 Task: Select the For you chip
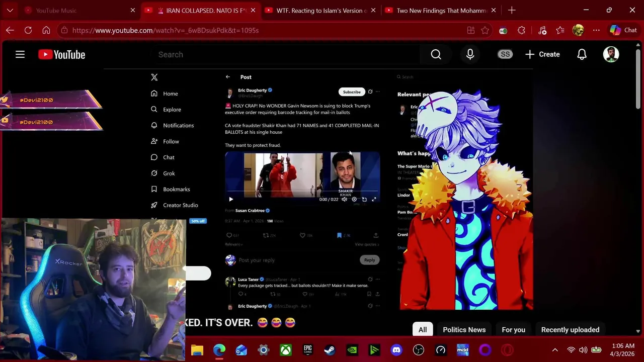point(513,330)
